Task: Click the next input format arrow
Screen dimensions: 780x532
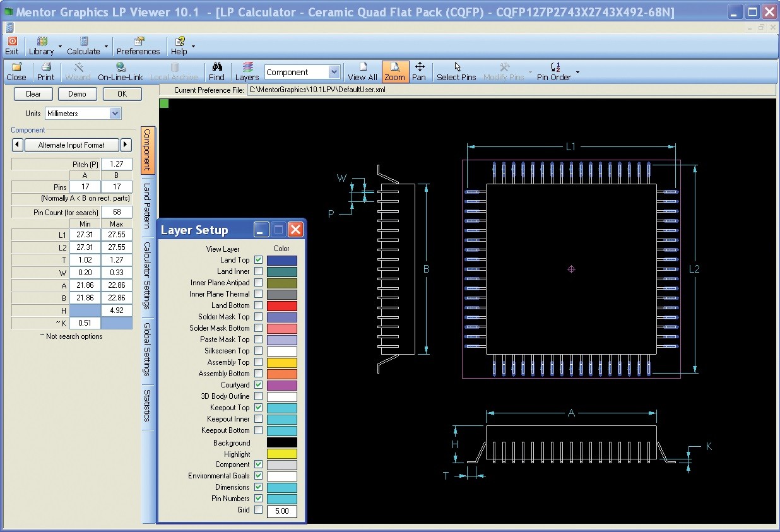Action: click(x=126, y=145)
